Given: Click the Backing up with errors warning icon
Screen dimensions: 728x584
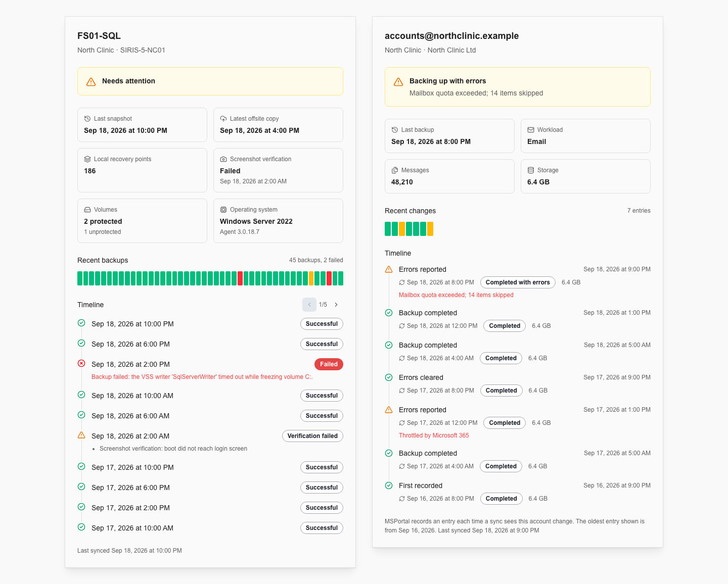Looking at the screenshot, I should [398, 81].
